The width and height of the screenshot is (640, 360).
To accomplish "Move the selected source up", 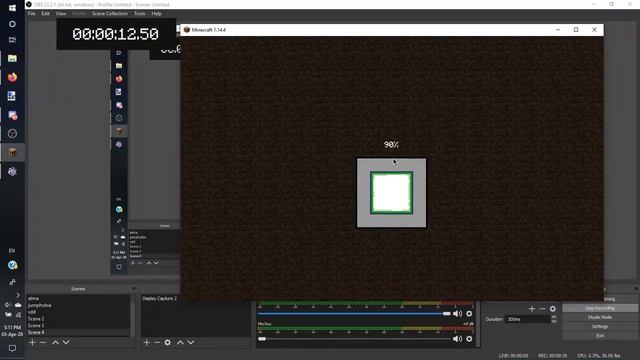I will tap(180, 342).
